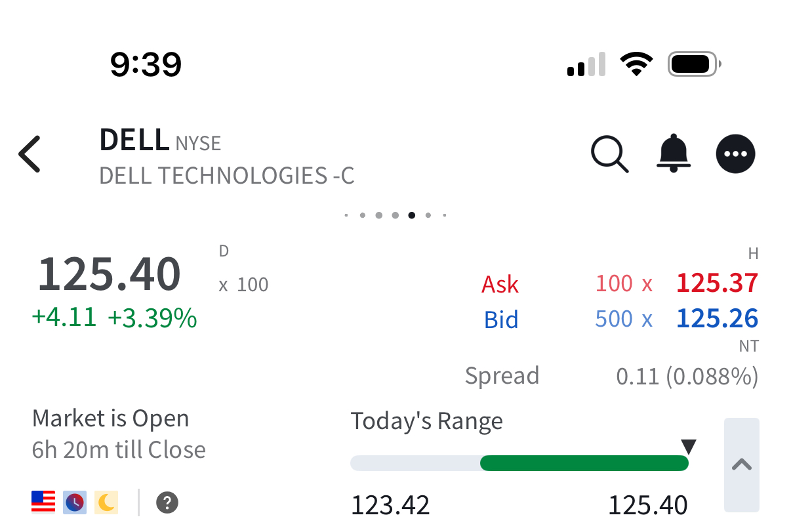Tap the clock extended-hours icon

click(75, 502)
